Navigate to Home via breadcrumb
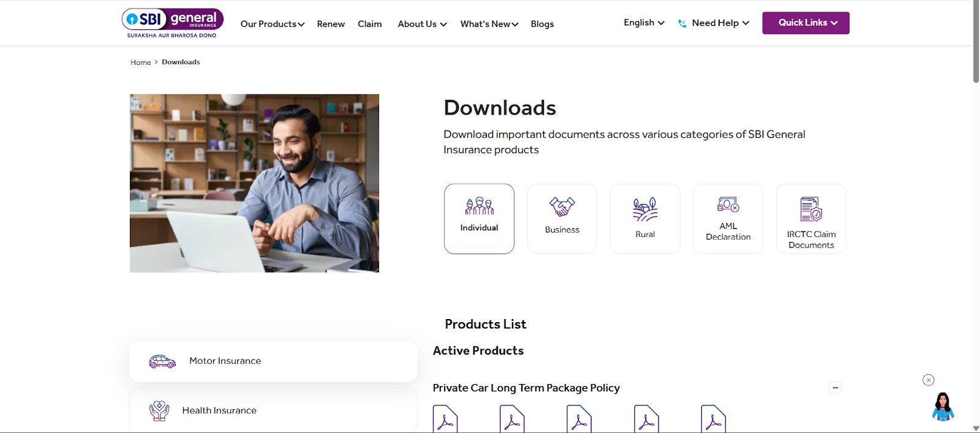Viewport: 980px width, 433px height. (x=140, y=62)
